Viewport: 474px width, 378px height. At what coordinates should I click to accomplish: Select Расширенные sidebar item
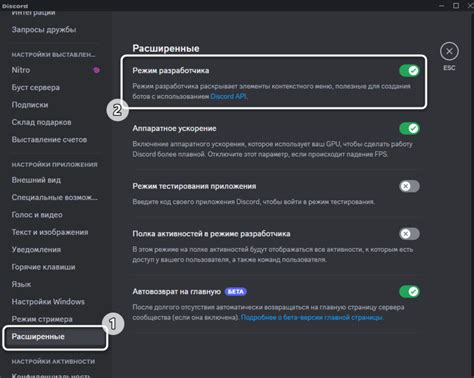(x=55, y=337)
